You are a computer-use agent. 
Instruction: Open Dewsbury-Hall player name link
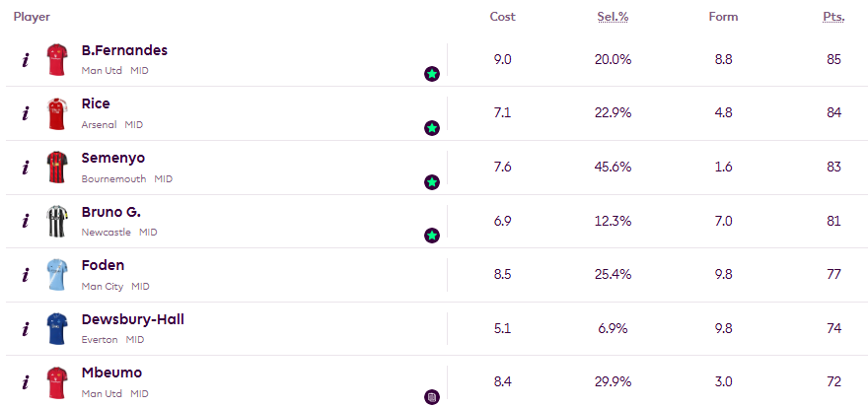click(132, 319)
